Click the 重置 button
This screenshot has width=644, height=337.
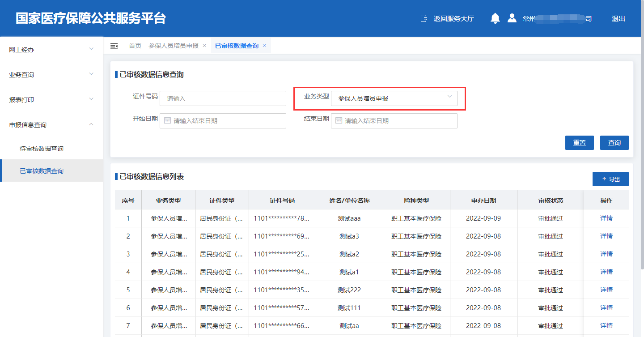click(x=579, y=143)
